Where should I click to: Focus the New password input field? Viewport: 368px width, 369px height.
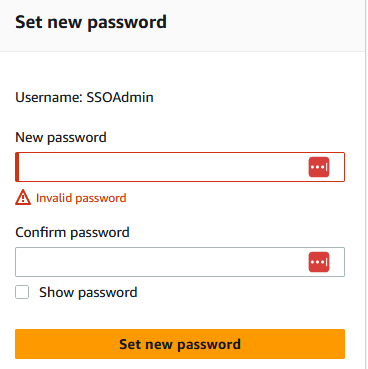point(180,167)
